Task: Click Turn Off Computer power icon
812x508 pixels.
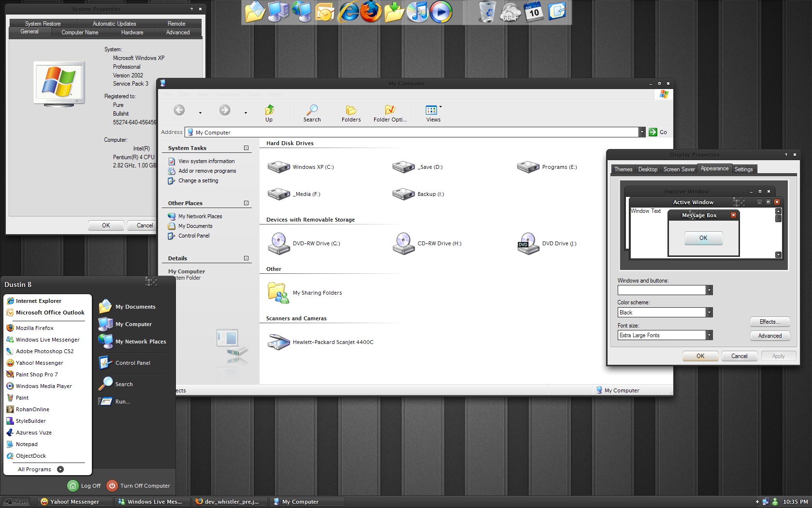Action: (x=112, y=485)
